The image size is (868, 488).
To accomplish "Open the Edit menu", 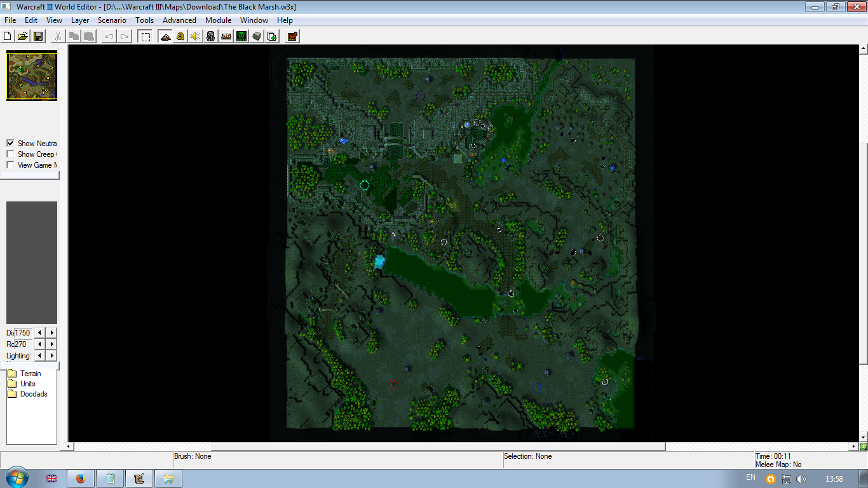I will click(x=31, y=20).
